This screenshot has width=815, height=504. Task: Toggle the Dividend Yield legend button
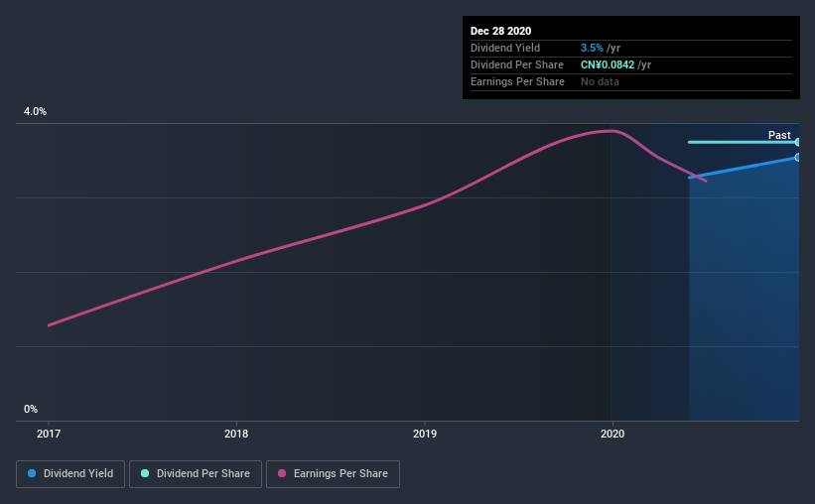pos(70,474)
